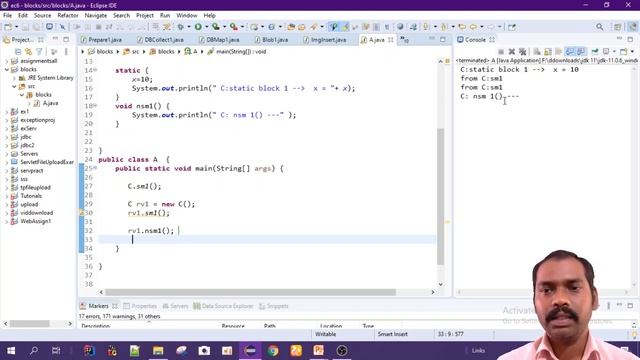Switch to the Prepare1.java tab

(x=101, y=40)
